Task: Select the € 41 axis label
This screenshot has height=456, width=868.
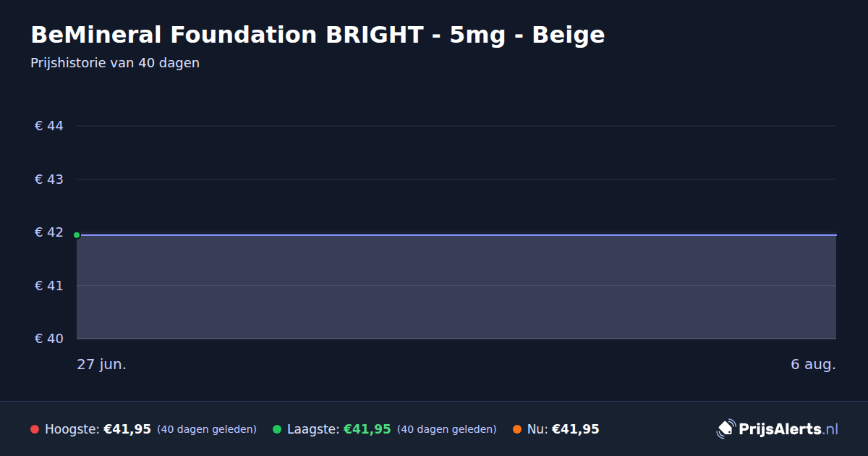Action: pyautogui.click(x=49, y=285)
